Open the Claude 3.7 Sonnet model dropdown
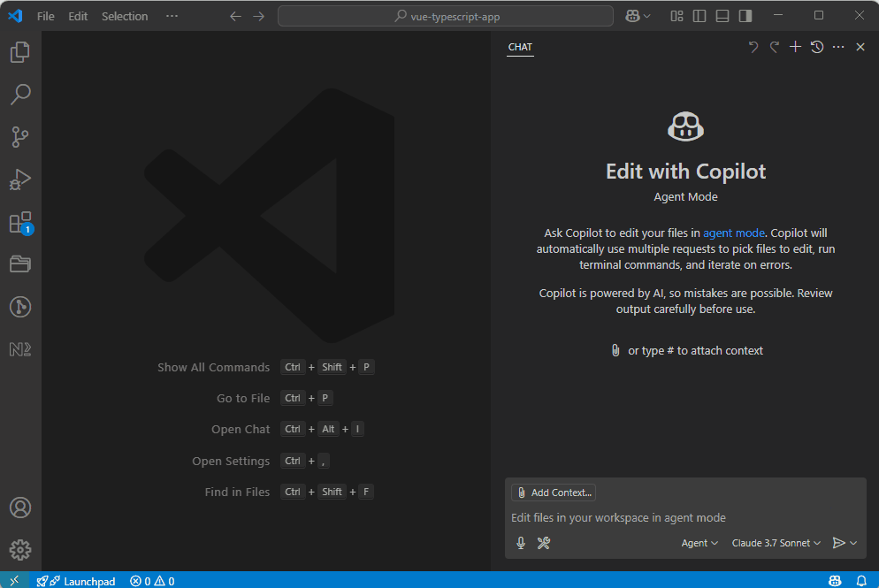 [776, 543]
